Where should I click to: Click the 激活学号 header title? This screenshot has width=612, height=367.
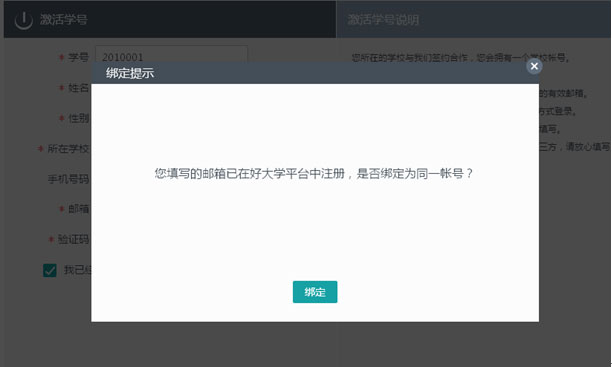pyautogui.click(x=64, y=20)
